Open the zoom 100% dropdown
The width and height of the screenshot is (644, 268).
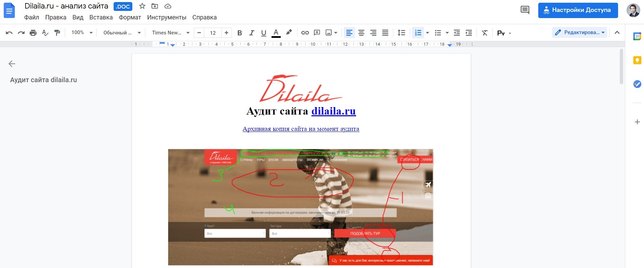(82, 33)
